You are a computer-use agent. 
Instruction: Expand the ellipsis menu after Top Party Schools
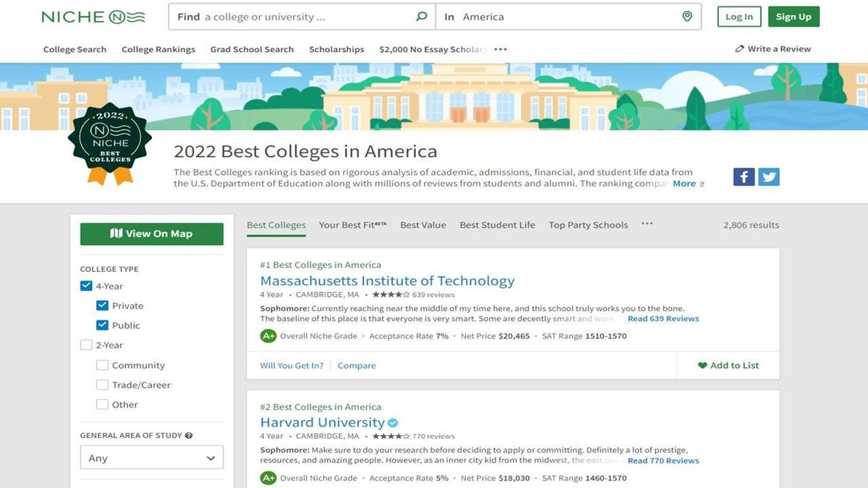[x=646, y=225]
